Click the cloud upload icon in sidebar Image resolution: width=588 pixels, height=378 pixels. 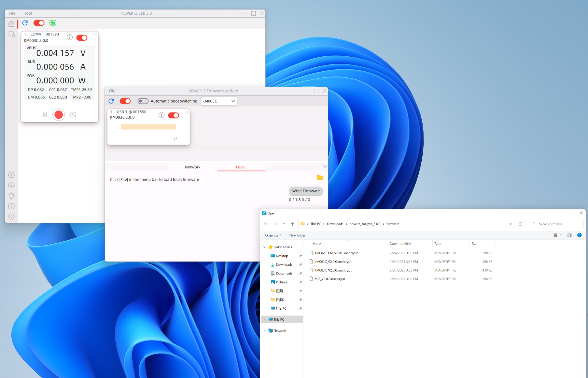point(11,185)
